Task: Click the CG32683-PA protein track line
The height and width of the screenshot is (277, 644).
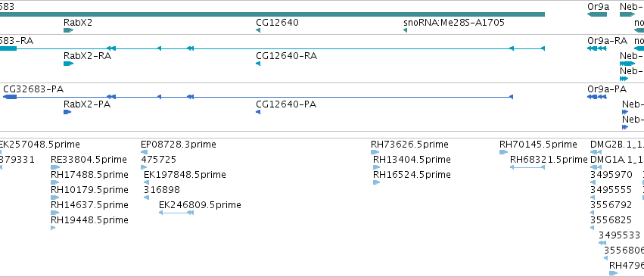Action: point(258,97)
